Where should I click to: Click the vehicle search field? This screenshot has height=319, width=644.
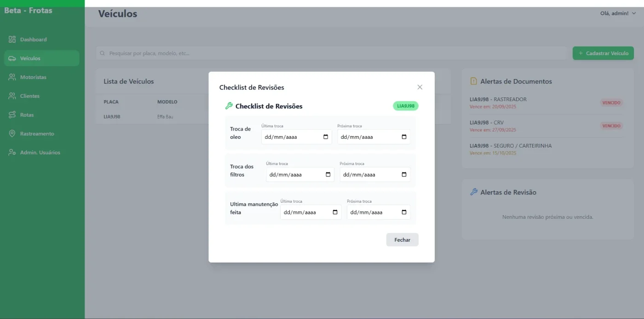pos(331,53)
